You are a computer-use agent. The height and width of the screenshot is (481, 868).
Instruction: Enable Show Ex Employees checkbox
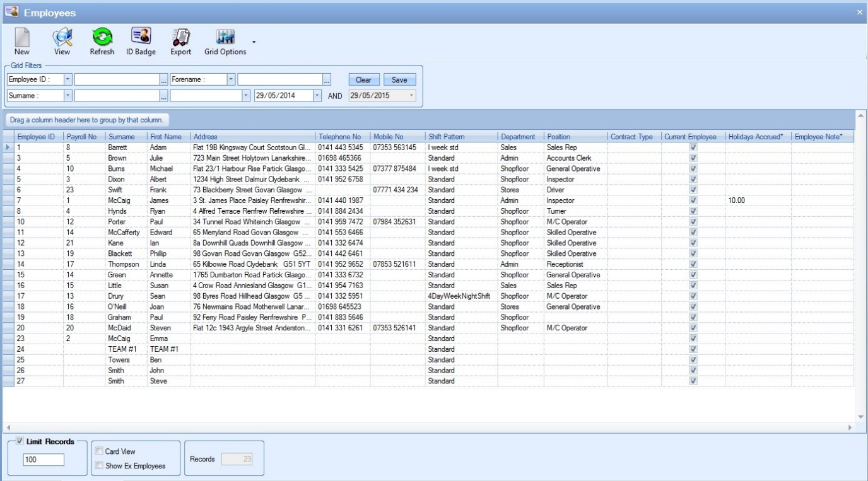[x=99, y=466]
